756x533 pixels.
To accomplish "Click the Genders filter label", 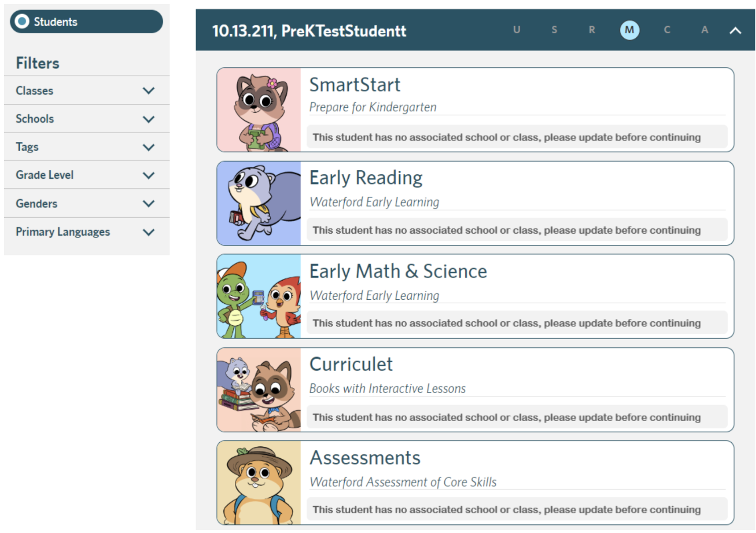I will coord(36,204).
